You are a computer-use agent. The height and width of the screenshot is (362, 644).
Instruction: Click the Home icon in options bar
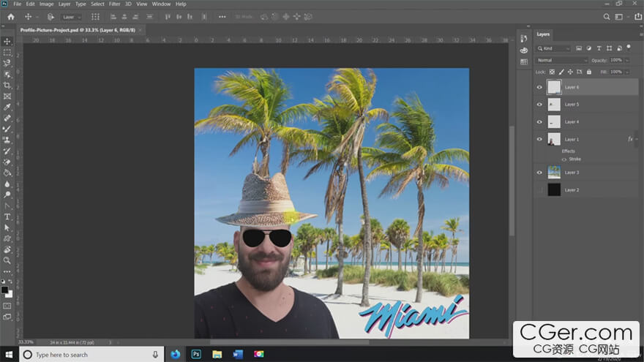pyautogui.click(x=10, y=17)
